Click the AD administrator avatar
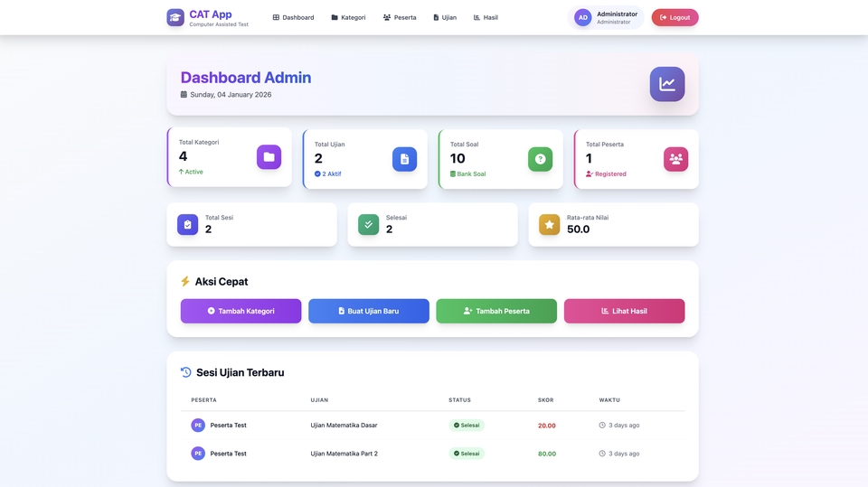Image resolution: width=868 pixels, height=487 pixels. tap(583, 17)
